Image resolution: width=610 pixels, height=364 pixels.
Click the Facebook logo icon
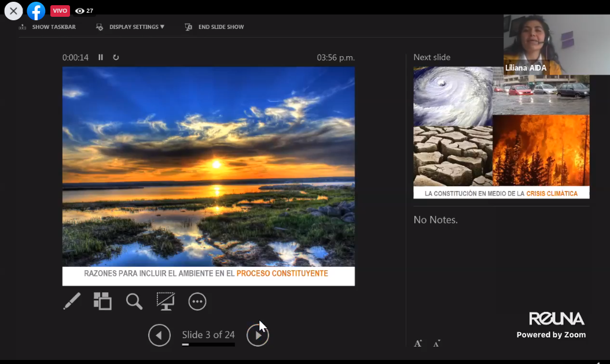(36, 11)
